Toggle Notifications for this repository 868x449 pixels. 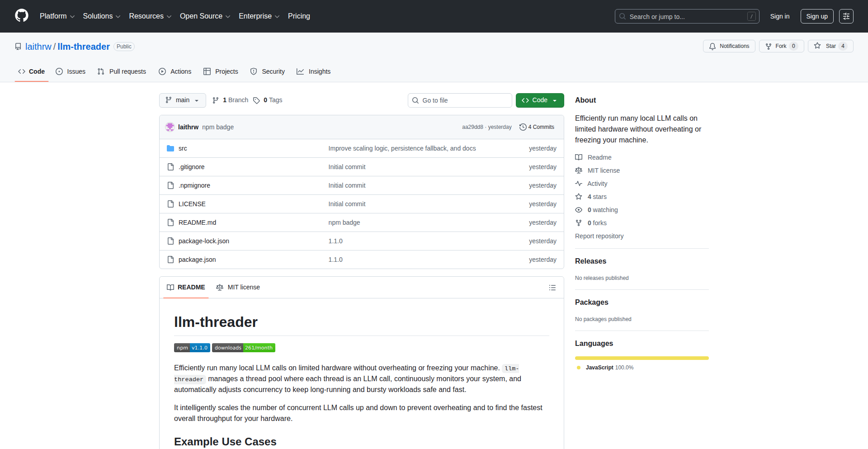[729, 46]
